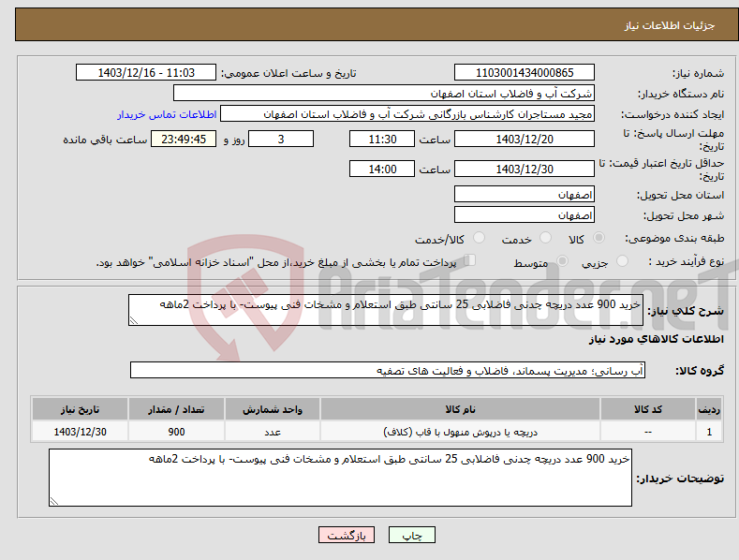
Task: Click the ردیف column header
Action: (x=709, y=409)
